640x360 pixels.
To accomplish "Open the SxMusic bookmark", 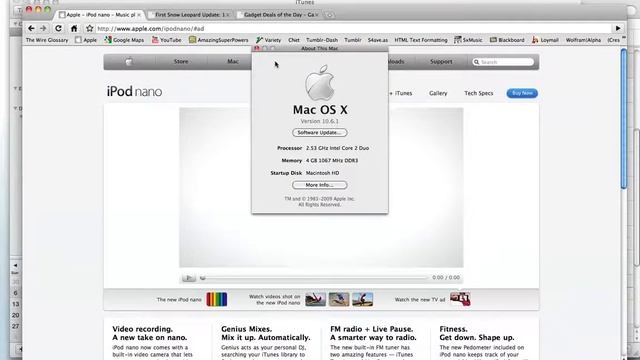I will pos(468,40).
